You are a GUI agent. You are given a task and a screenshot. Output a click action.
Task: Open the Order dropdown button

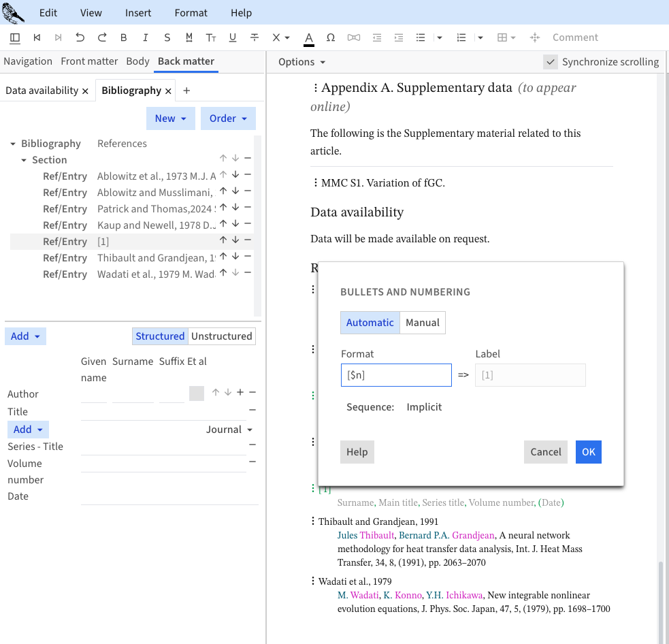click(228, 118)
